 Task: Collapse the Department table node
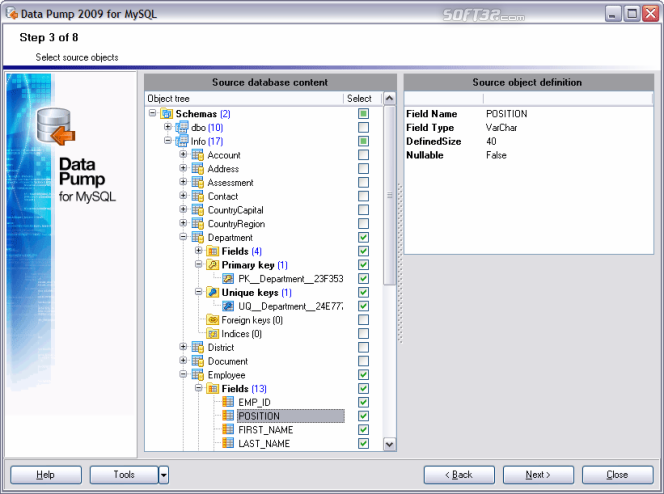coord(183,237)
